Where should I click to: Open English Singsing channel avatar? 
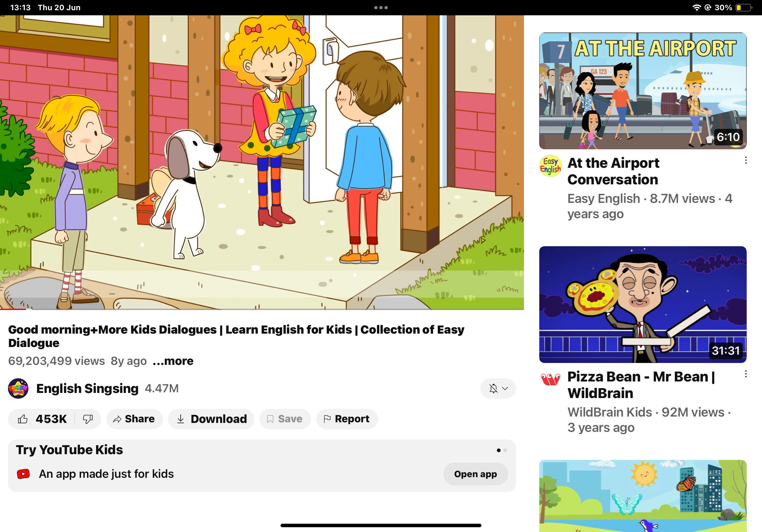tap(18, 388)
